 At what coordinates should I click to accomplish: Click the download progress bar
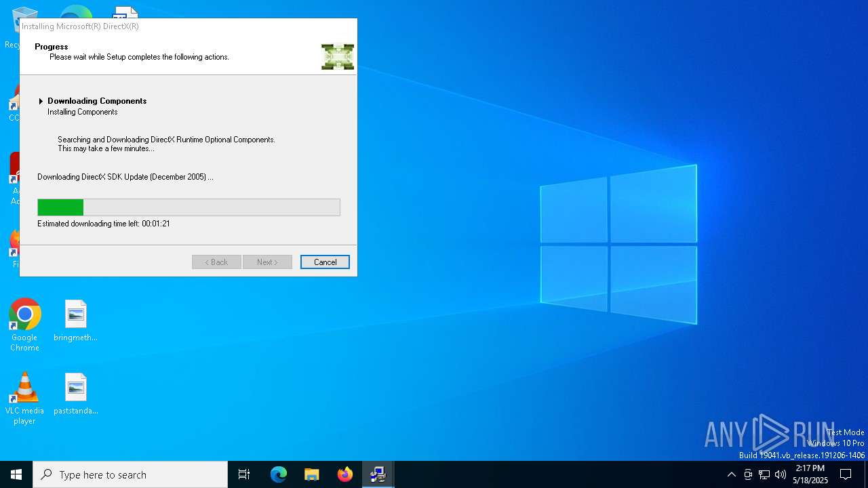(189, 207)
